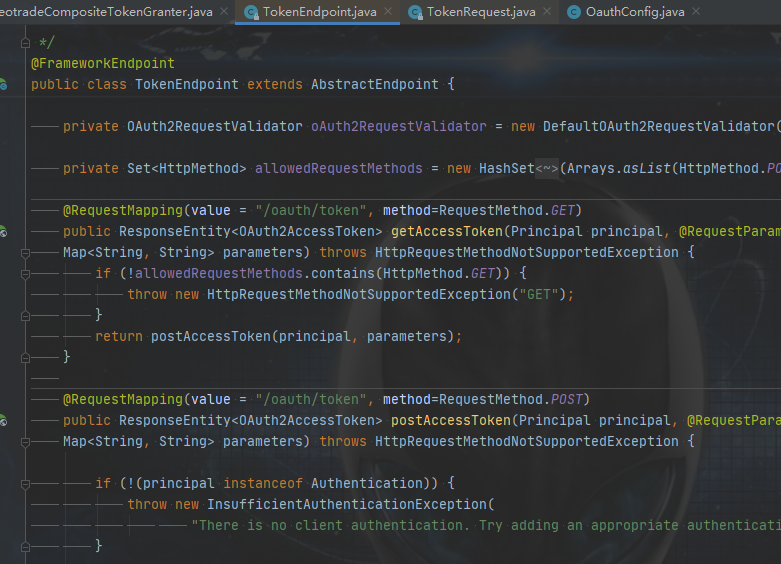
Task: Click gutter icon beside TokenEndpoint class declaration
Action: pos(2,84)
